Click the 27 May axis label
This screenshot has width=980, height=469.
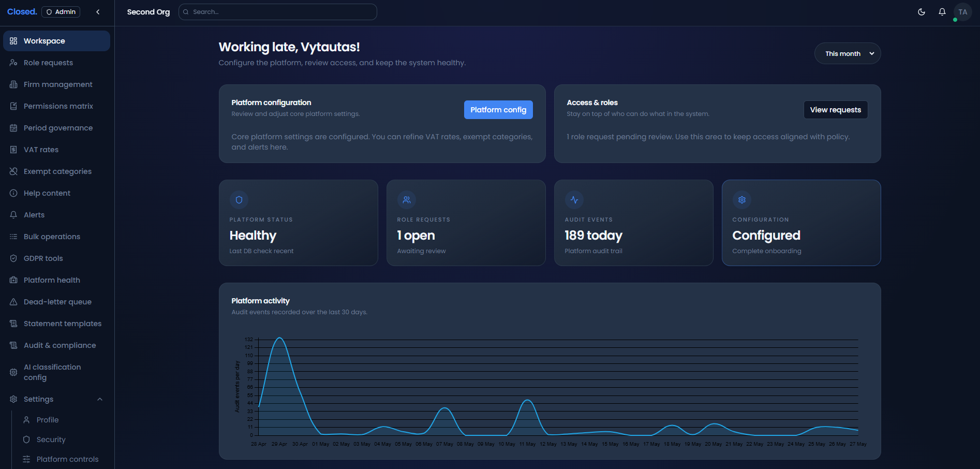point(858,444)
